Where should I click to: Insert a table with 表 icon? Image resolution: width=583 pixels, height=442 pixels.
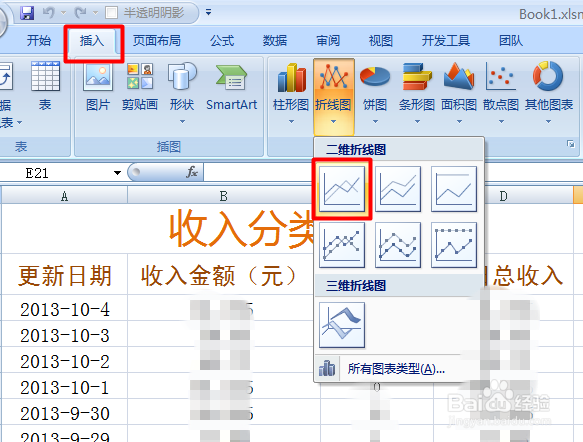point(45,87)
